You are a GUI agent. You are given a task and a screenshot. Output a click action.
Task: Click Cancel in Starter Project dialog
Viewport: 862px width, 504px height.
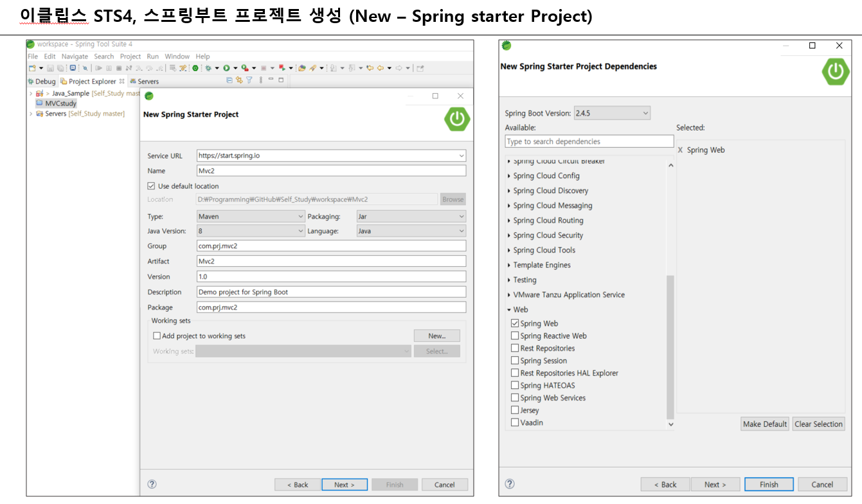click(x=444, y=485)
